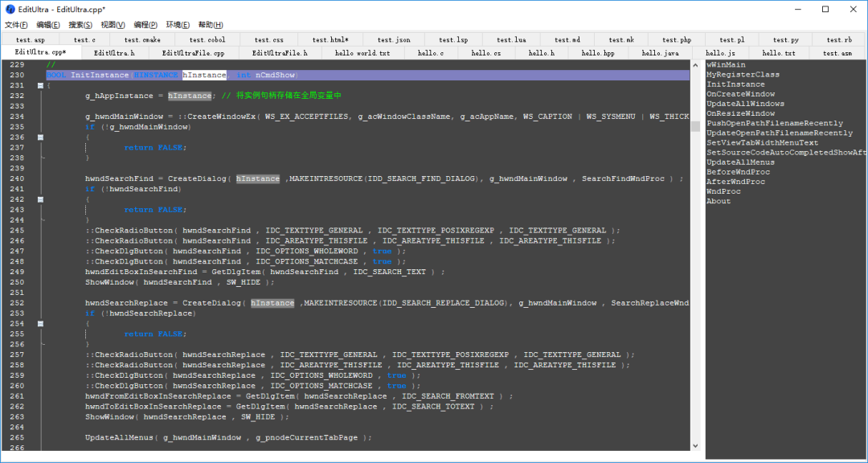Jump to UpdateOpenPathFilenameRecently in the function list
The image size is (868, 463).
[780, 133]
